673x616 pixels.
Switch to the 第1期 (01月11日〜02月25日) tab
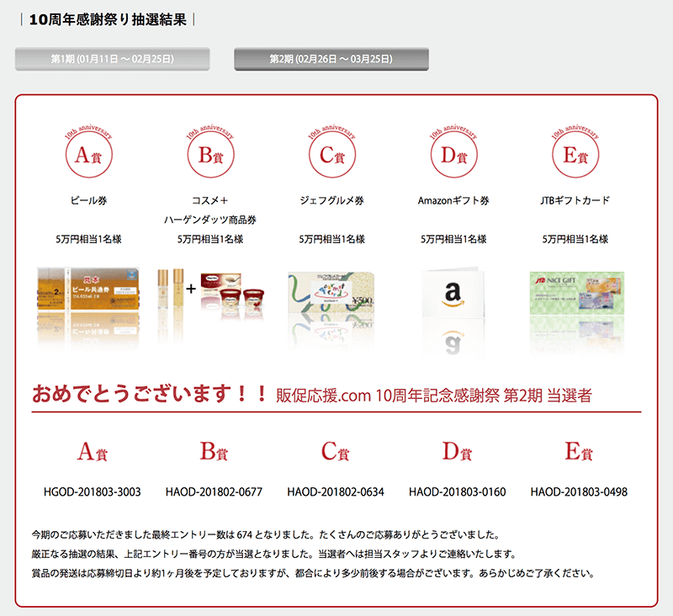[x=112, y=59]
